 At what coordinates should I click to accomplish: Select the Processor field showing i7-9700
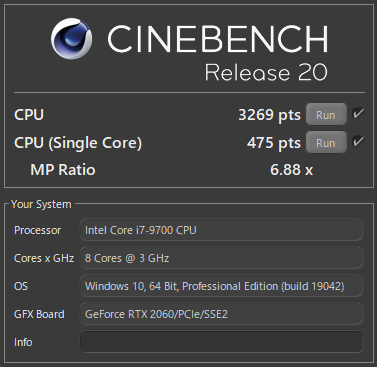pos(221,230)
